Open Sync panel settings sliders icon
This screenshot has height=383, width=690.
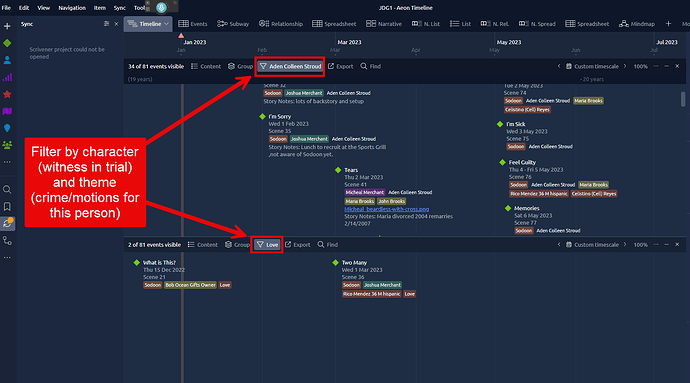tap(106, 24)
